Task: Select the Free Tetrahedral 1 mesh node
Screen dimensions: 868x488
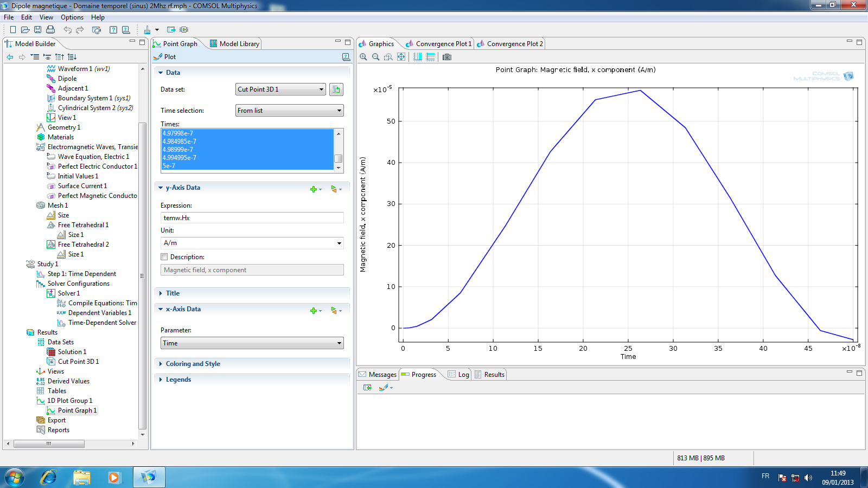Action: 83,225
